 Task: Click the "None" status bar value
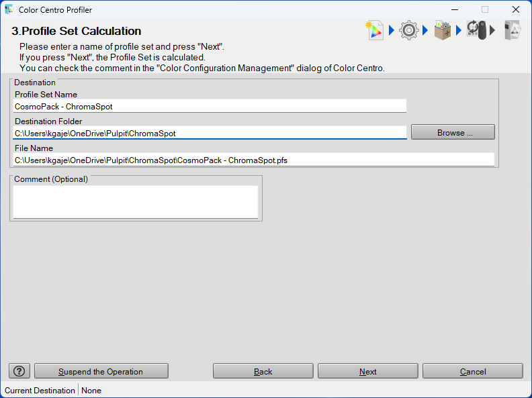[91, 391]
